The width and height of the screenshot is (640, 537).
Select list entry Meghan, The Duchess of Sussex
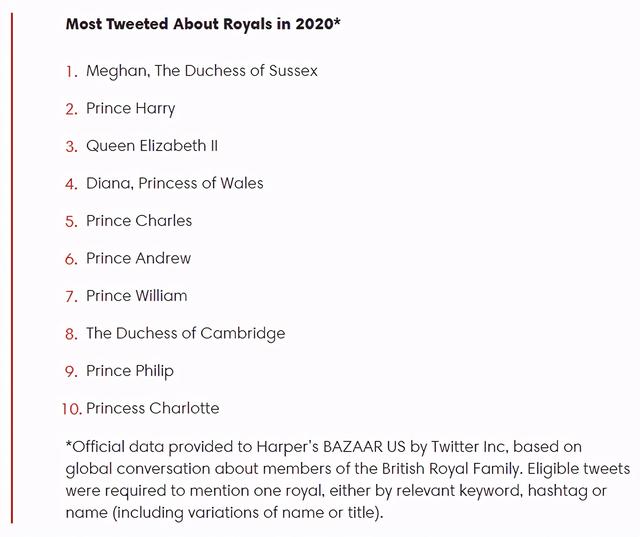202,71
